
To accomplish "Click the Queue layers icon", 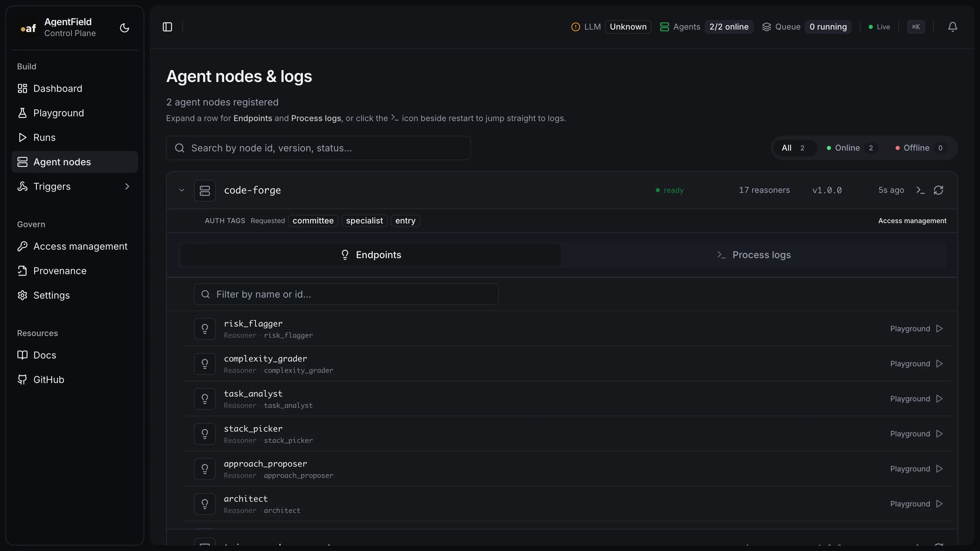I will (x=767, y=27).
